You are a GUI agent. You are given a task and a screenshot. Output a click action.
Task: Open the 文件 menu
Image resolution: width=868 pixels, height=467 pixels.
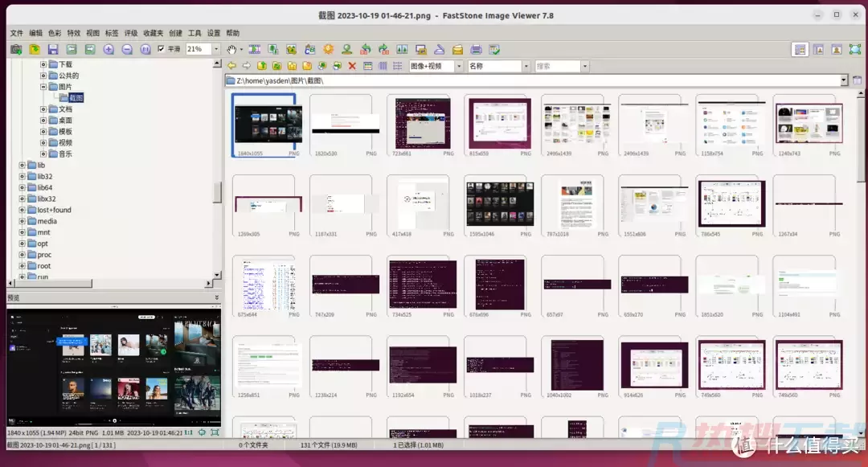[16, 33]
